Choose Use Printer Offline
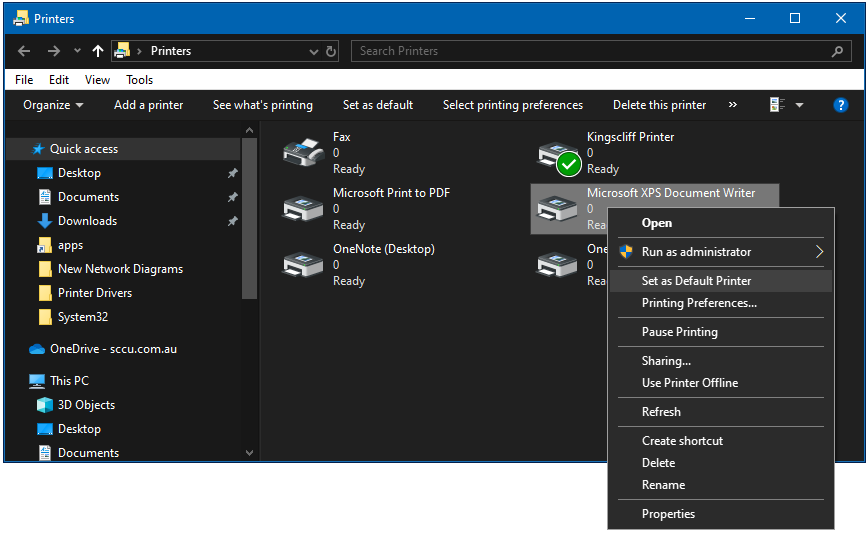Screen dimensions: 868x541 pos(721,383)
